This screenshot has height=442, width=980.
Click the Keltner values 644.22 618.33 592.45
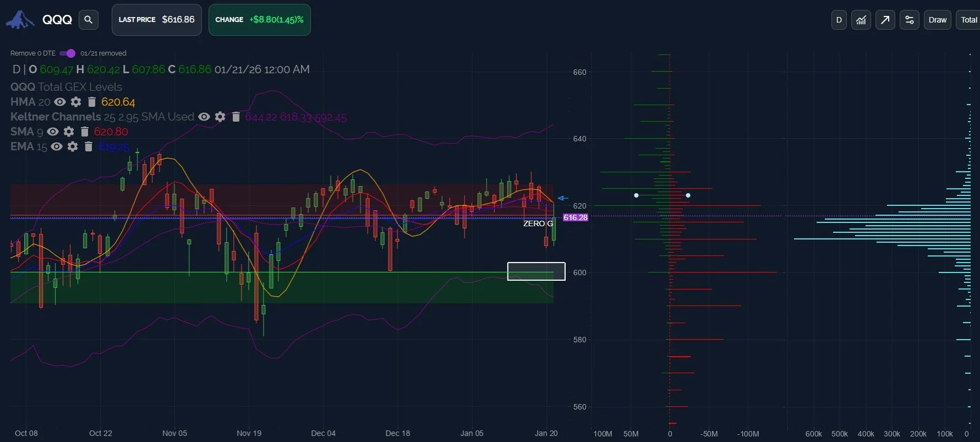click(296, 117)
